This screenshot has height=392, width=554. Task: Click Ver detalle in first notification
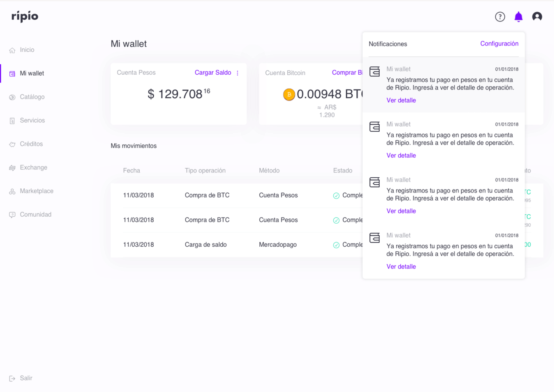point(401,100)
